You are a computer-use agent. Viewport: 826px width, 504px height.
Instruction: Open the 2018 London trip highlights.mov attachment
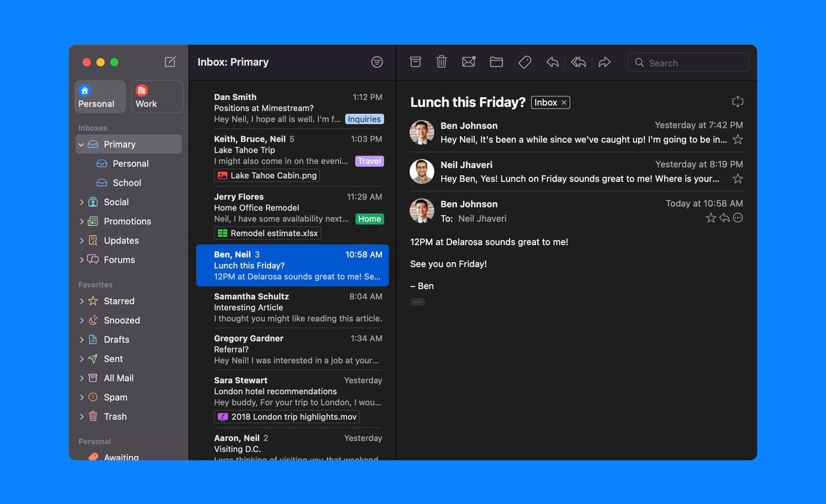click(287, 416)
